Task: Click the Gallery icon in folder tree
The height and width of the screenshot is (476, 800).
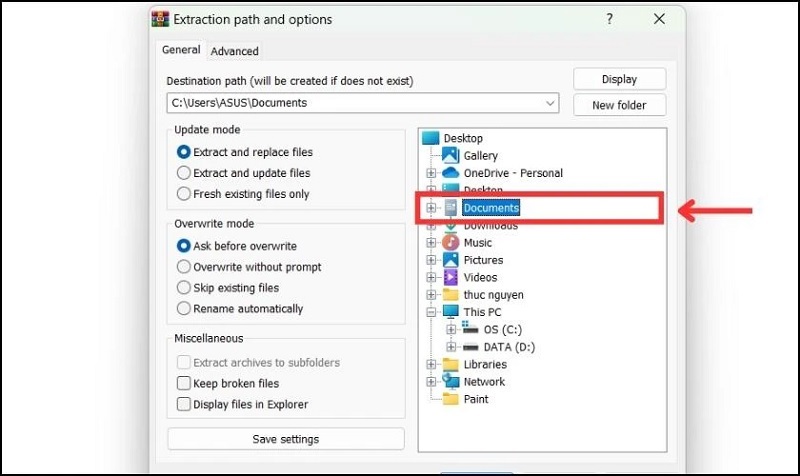Action: point(450,156)
